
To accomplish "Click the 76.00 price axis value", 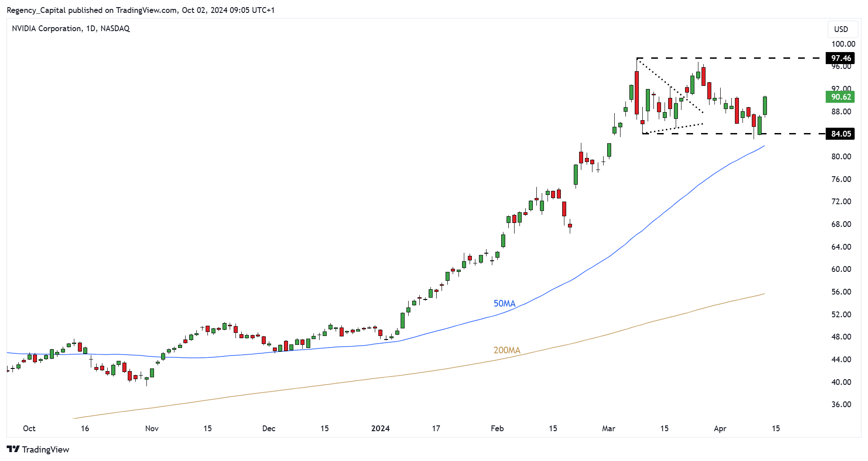I will tap(841, 179).
